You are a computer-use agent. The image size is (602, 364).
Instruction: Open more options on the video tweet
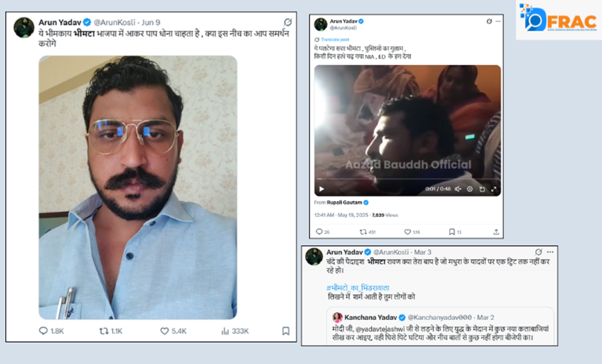coord(498,21)
